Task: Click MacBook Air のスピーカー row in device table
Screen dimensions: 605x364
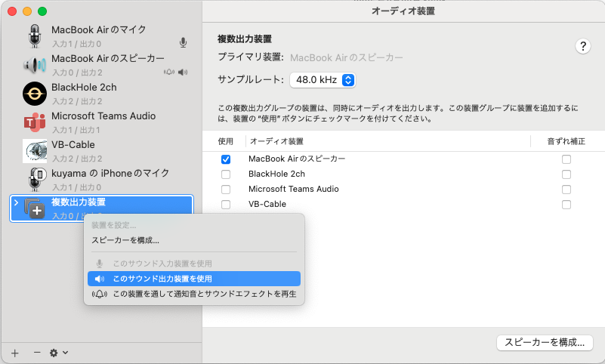Action: coord(403,159)
